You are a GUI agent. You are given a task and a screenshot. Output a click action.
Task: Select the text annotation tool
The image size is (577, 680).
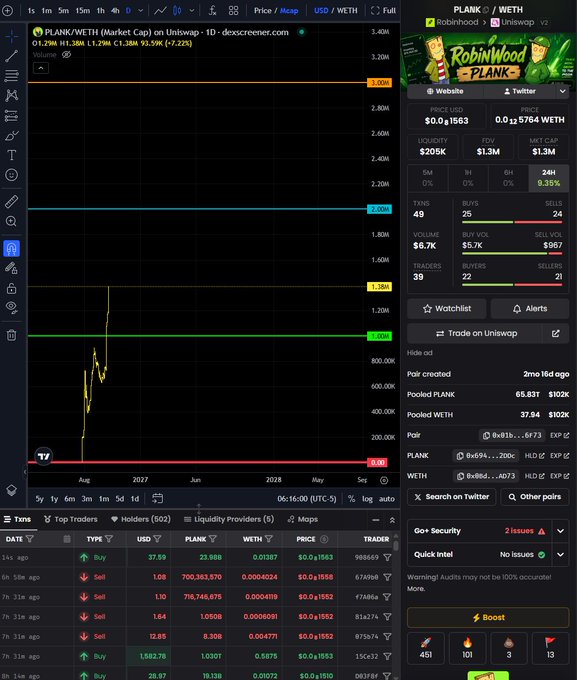point(12,155)
